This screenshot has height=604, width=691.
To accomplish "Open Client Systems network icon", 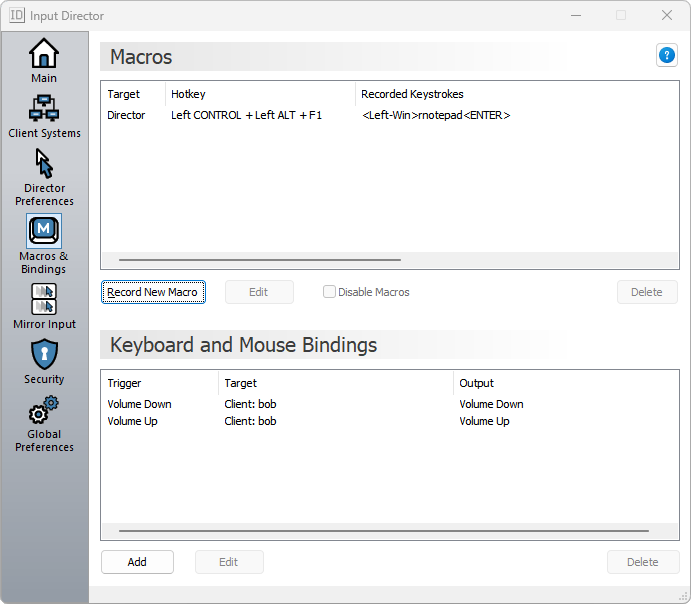I will tap(44, 108).
